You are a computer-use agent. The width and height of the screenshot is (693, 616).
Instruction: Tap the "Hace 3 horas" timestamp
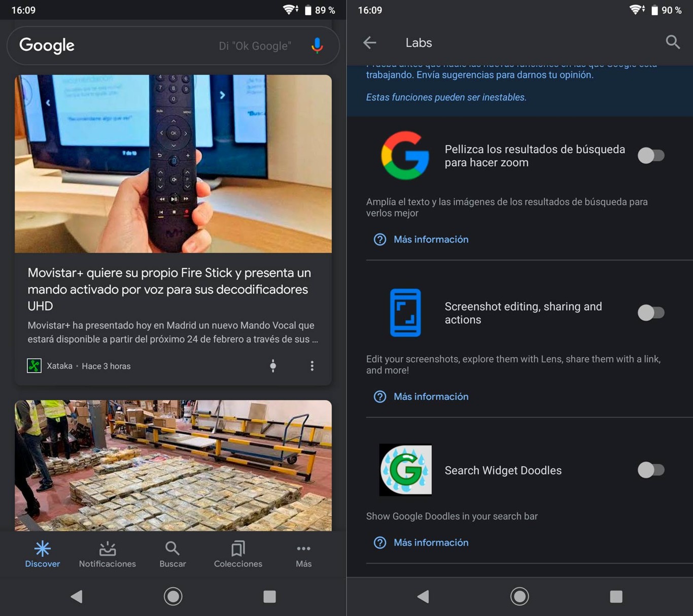click(x=106, y=366)
